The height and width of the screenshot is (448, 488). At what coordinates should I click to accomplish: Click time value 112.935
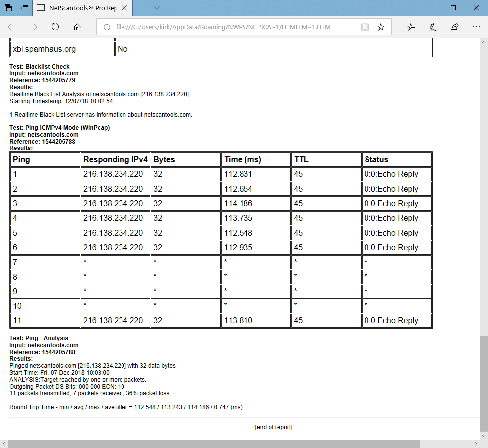tap(238, 247)
